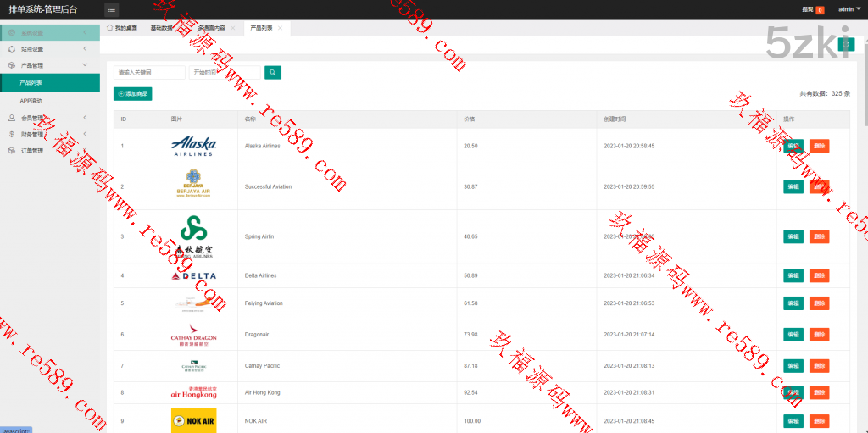Switch to the 基础数据 tab
Image resolution: width=868 pixels, height=433 pixels.
[x=161, y=28]
